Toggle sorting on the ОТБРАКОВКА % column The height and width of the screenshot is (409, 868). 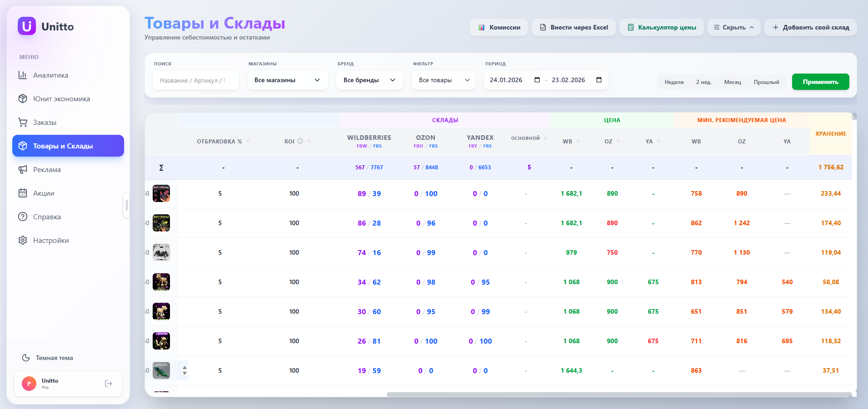point(249,141)
